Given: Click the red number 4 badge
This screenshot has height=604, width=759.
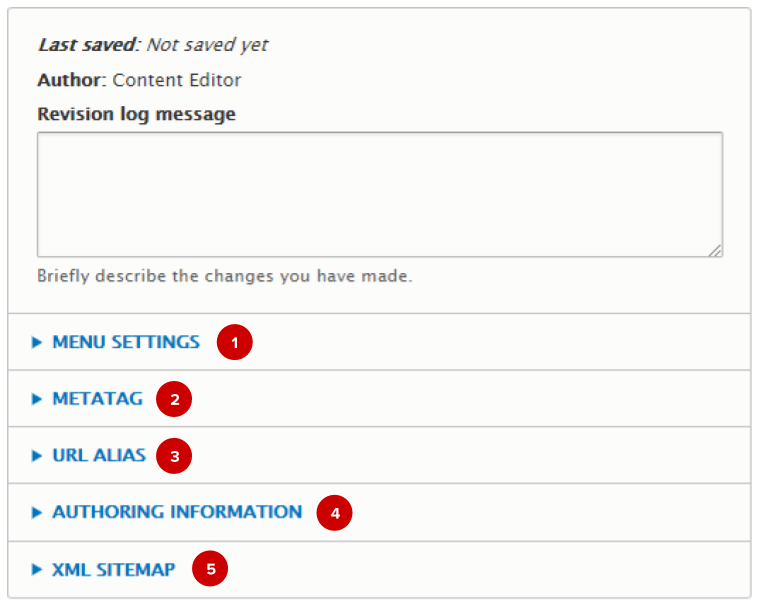Looking at the screenshot, I should [335, 514].
